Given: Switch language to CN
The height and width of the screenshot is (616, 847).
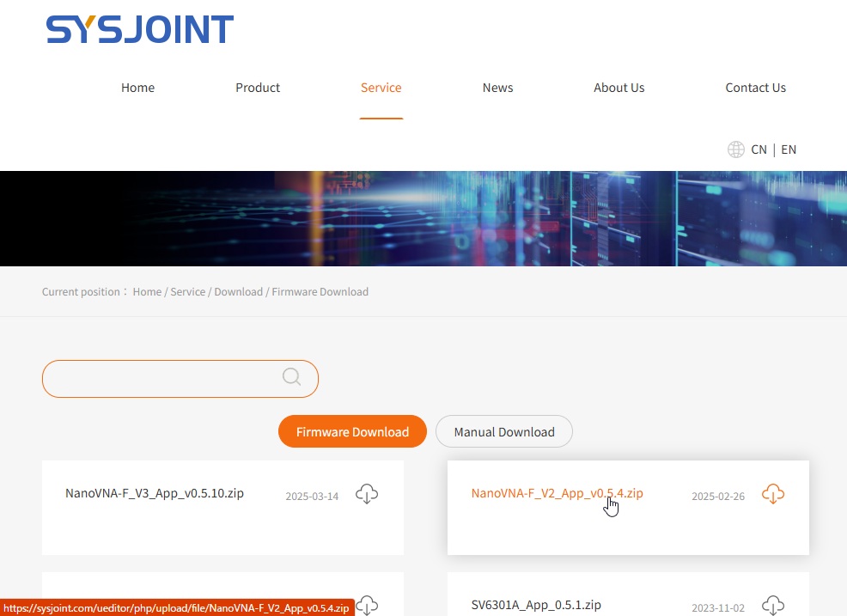Looking at the screenshot, I should tap(759, 149).
